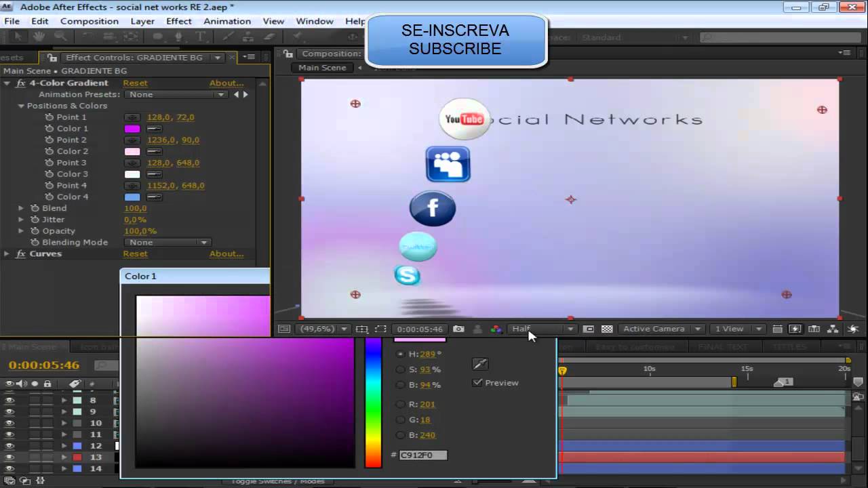Take snapshot with camera icon
This screenshot has height=488, width=868.
pos(459,329)
